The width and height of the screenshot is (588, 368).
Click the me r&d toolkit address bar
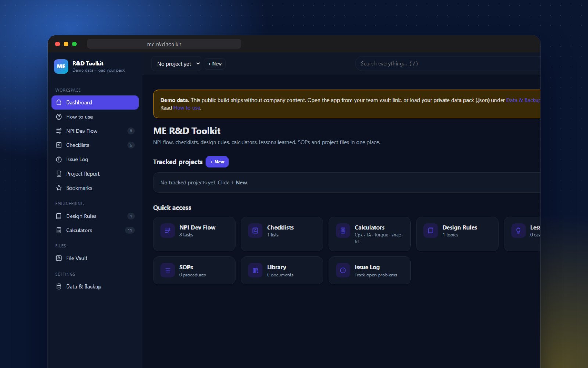164,44
